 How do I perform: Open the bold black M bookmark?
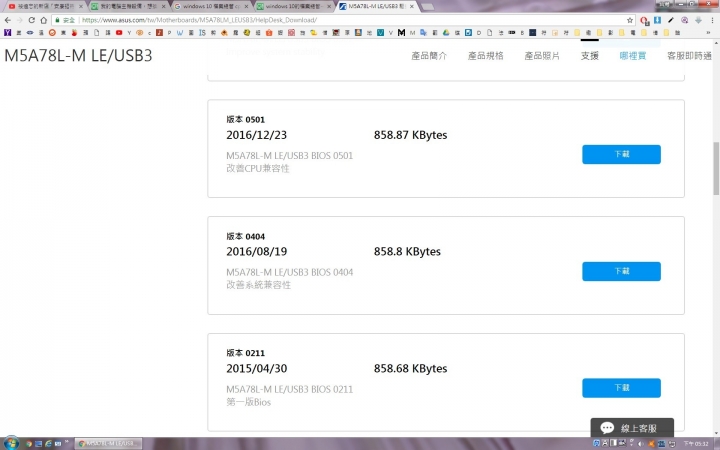[x=401, y=33]
